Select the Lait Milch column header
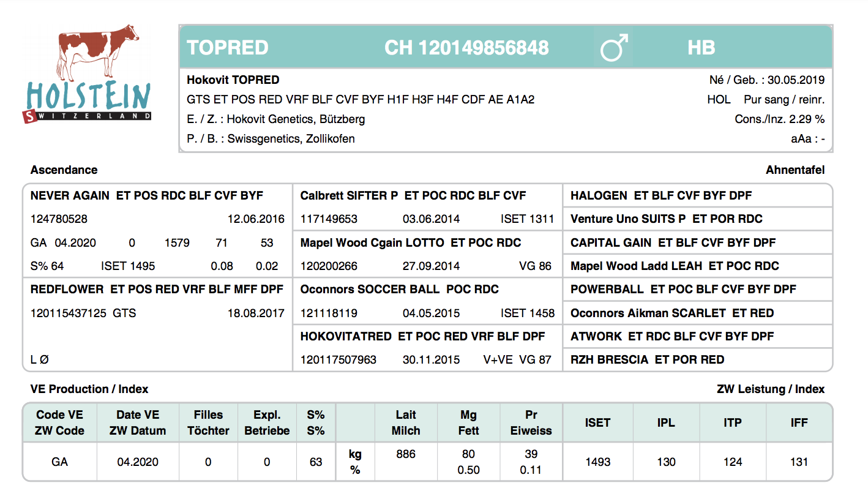 [x=406, y=422]
